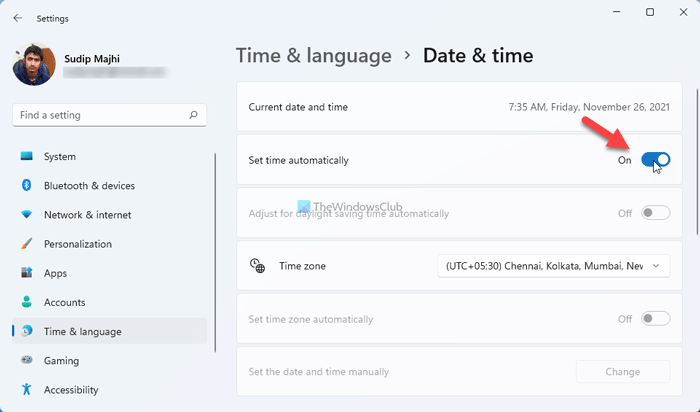
Task: Toggle Set time zone automatically switch
Action: pos(655,319)
